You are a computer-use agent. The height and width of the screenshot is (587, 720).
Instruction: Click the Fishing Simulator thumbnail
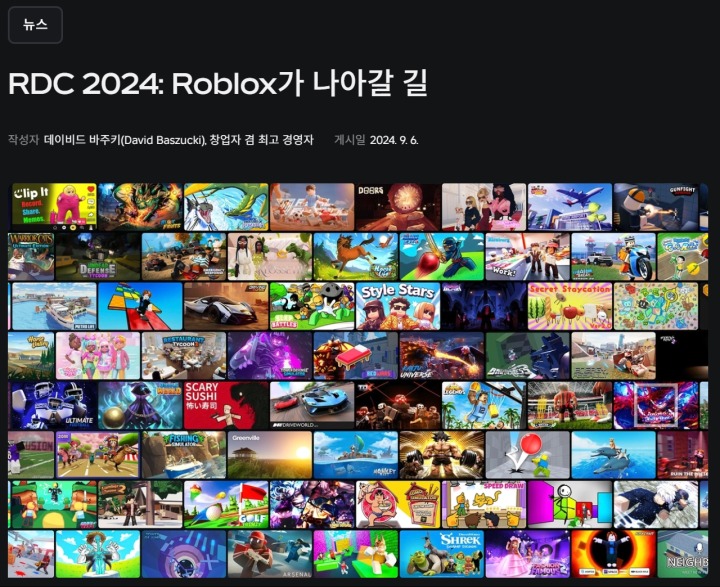[183, 455]
